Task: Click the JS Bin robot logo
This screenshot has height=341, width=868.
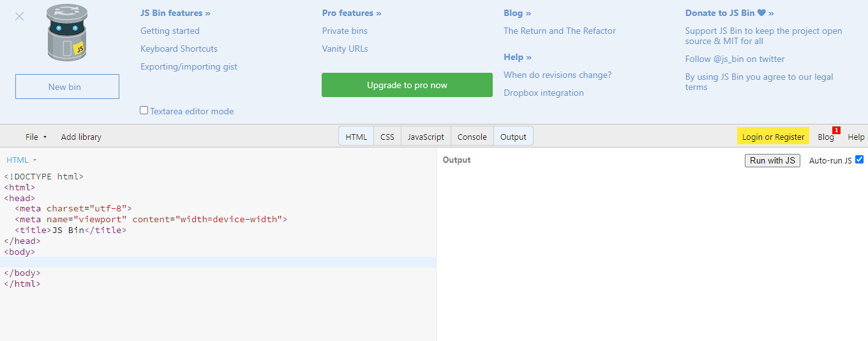Action: (67, 33)
